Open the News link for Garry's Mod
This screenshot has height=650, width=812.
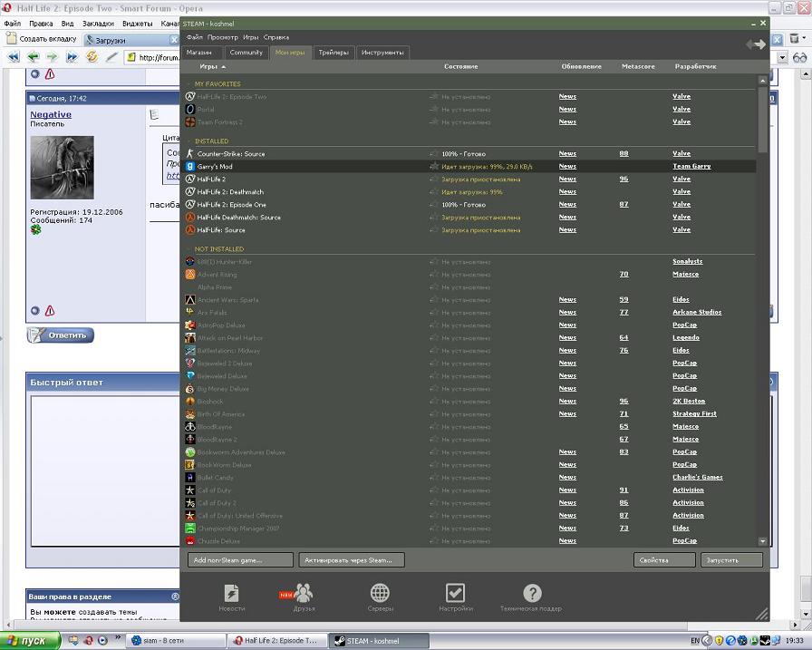567,166
